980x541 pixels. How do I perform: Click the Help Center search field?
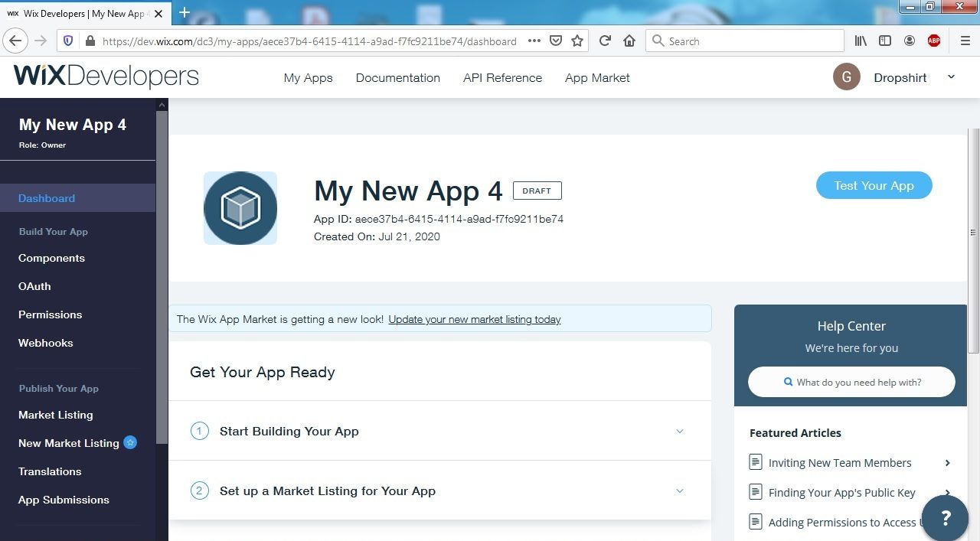(851, 382)
